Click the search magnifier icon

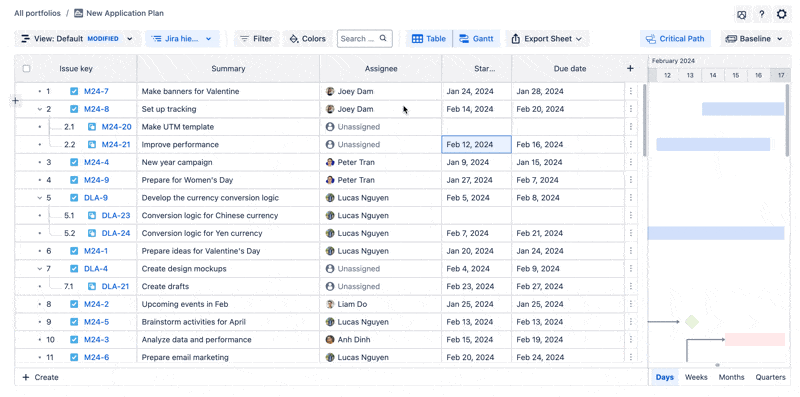pos(383,38)
